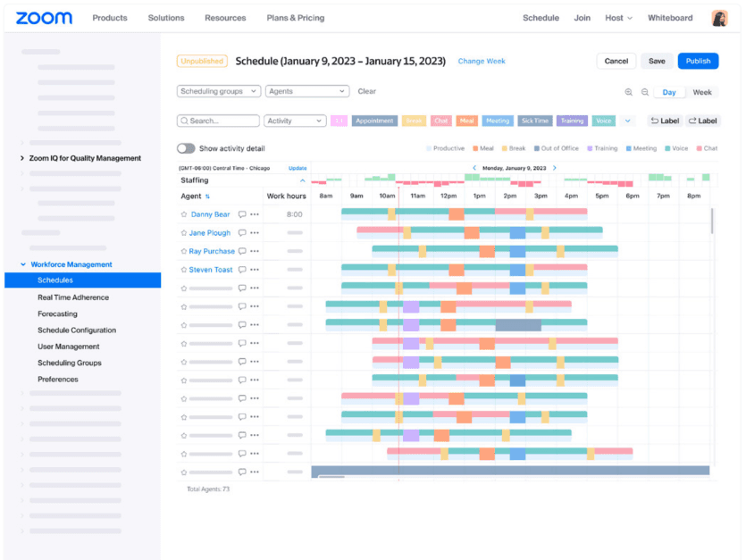Select the Sick Time activity swatch
The width and height of the screenshot is (746, 560).
click(535, 121)
